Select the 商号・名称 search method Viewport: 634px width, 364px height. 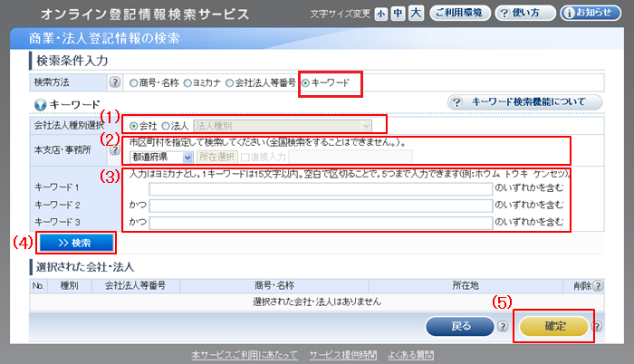(x=134, y=83)
